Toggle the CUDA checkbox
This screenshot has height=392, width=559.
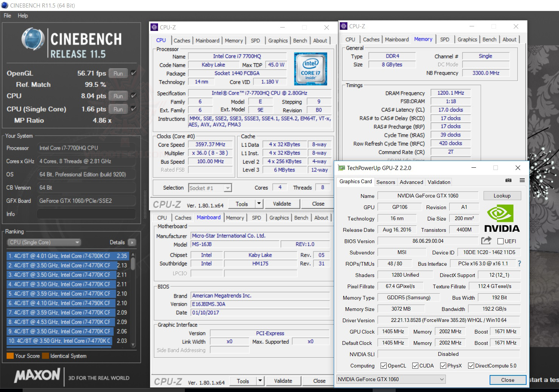pos(415,366)
